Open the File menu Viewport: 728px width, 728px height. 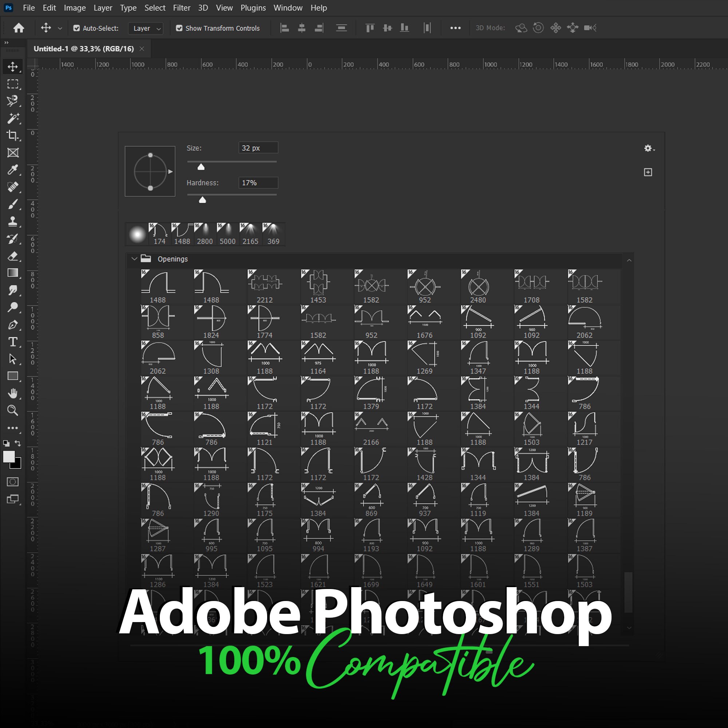click(29, 8)
